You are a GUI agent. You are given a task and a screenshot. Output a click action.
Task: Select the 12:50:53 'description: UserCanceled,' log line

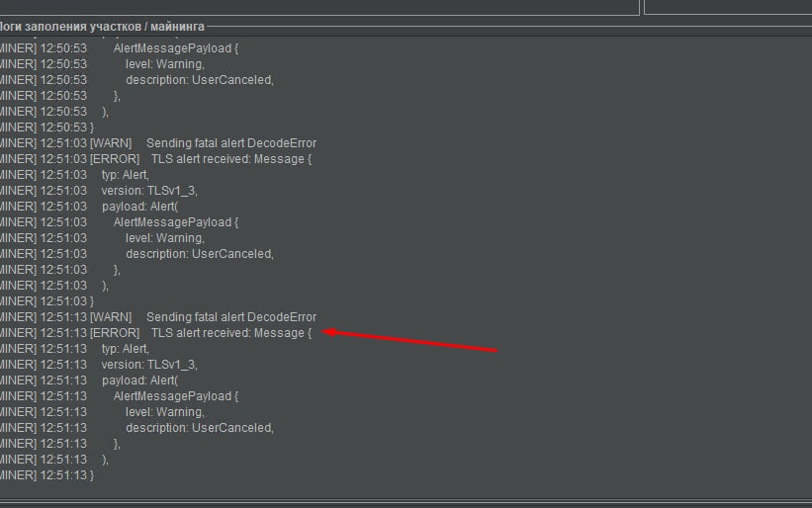[x=137, y=80]
